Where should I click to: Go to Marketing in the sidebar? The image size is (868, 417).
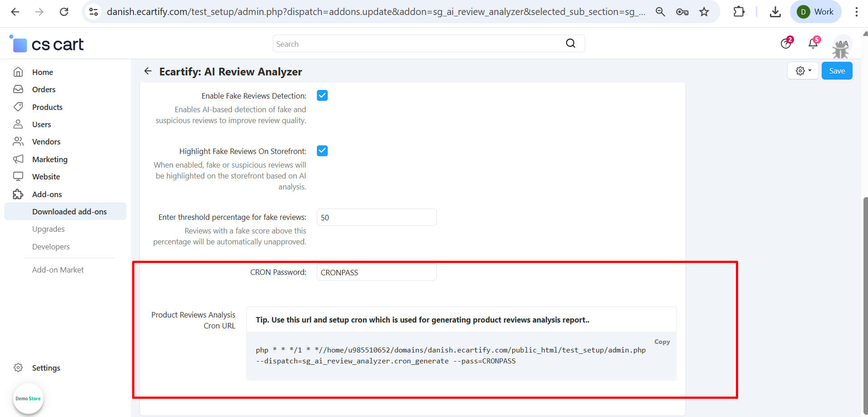click(49, 159)
